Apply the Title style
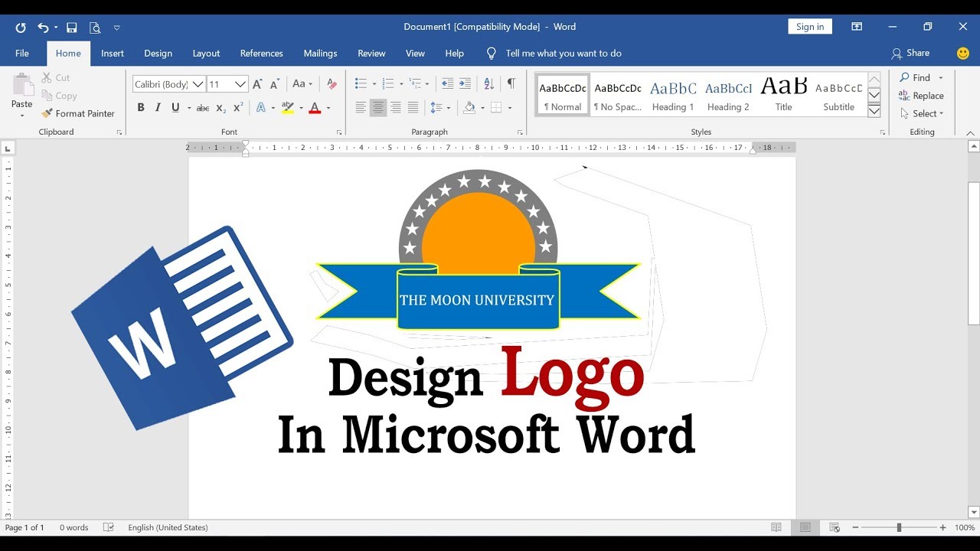The height and width of the screenshot is (551, 980). click(784, 95)
